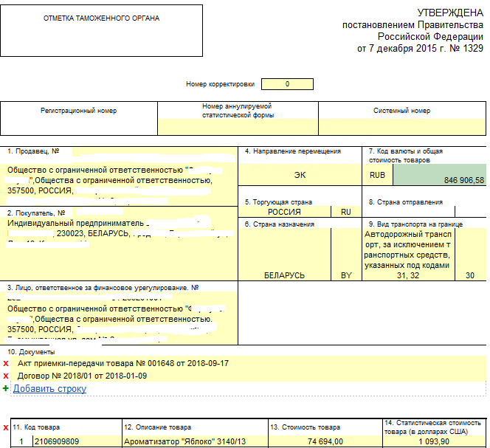
Task: Select the BY country code cell
Action: (346, 254)
